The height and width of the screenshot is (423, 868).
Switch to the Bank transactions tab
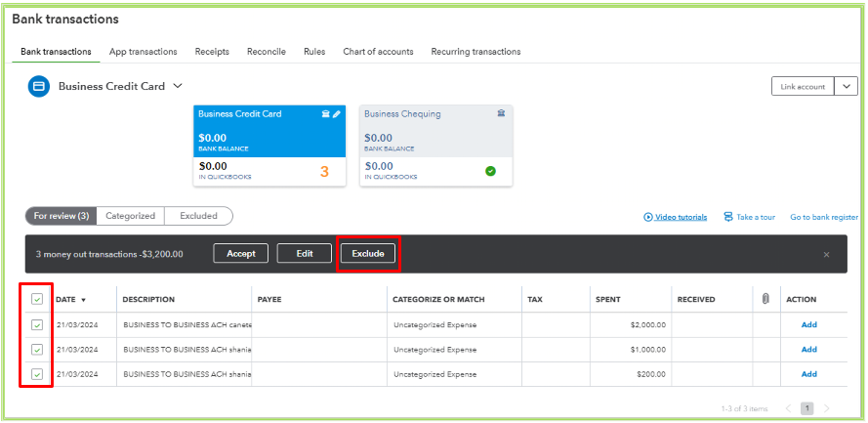click(x=56, y=52)
